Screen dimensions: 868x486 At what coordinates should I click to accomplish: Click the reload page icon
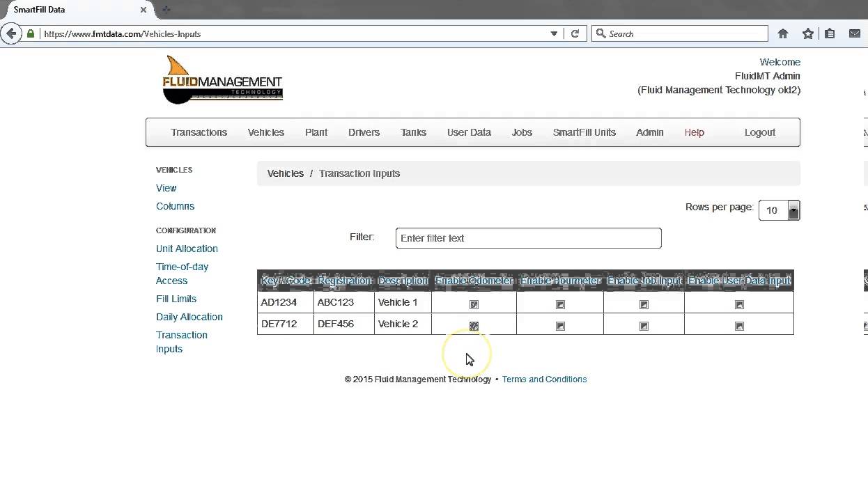pyautogui.click(x=575, y=33)
